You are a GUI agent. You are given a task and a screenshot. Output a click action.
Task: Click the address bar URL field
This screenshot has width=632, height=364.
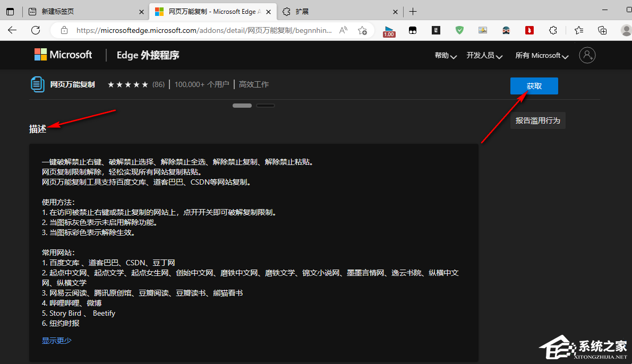click(202, 30)
